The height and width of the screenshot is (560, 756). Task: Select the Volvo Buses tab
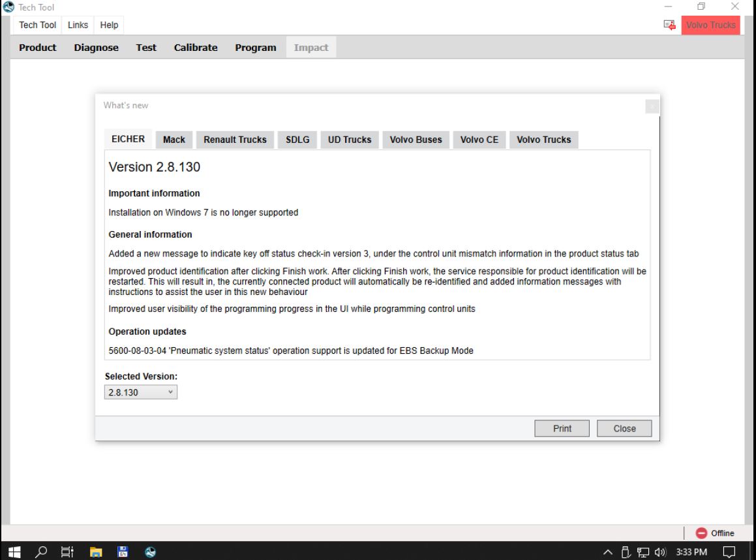pyautogui.click(x=416, y=140)
